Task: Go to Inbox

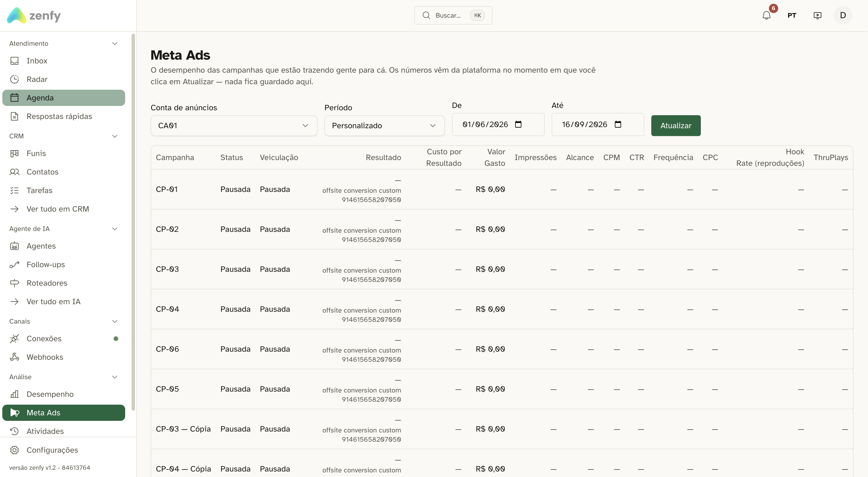Action: click(x=64, y=61)
